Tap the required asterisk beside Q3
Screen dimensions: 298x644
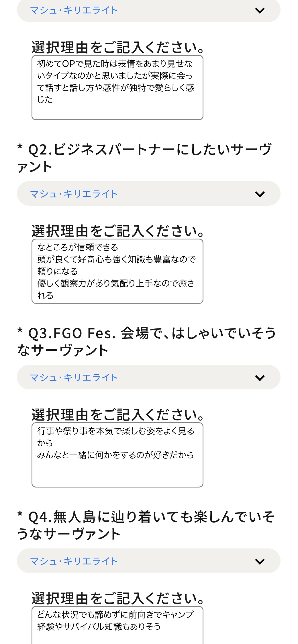tap(20, 331)
